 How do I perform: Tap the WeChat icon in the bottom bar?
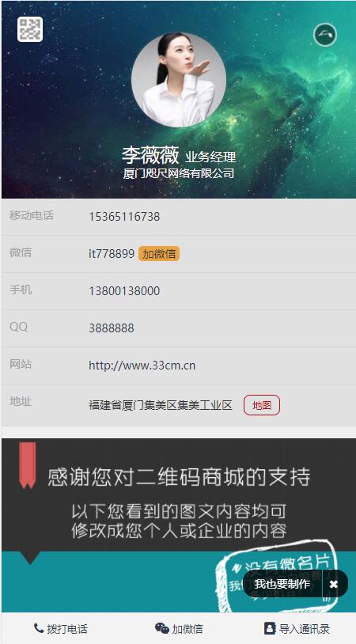tap(161, 628)
